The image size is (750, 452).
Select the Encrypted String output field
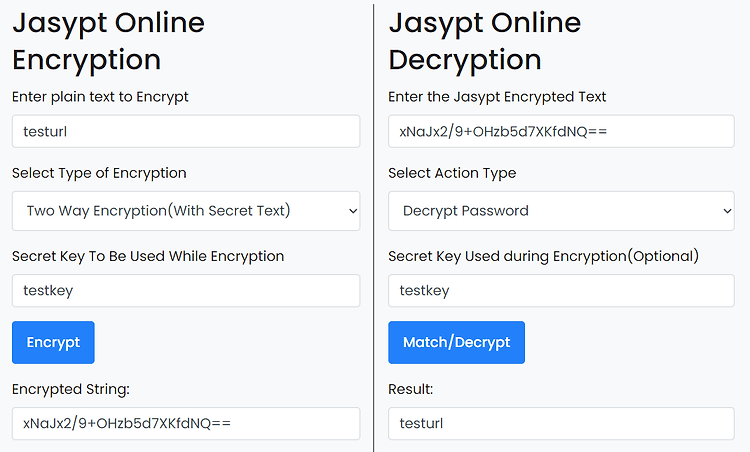[x=186, y=423]
